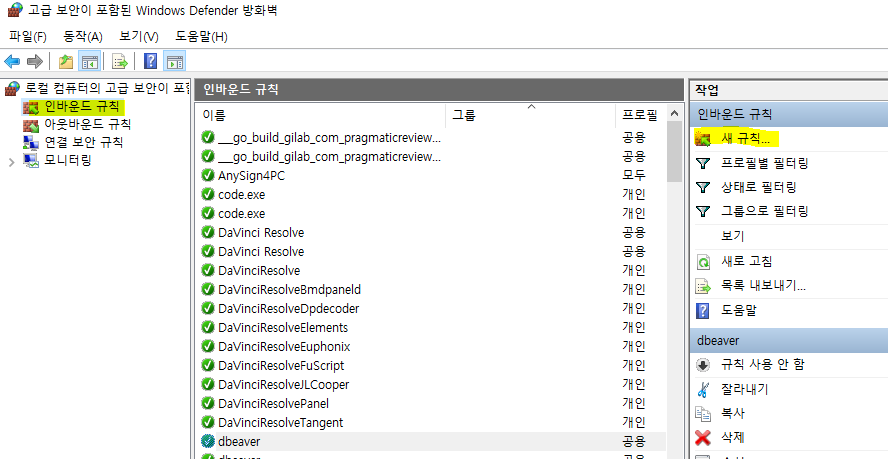Click the Up One Level folder icon
Screen dimensions: 888x459
click(x=66, y=61)
